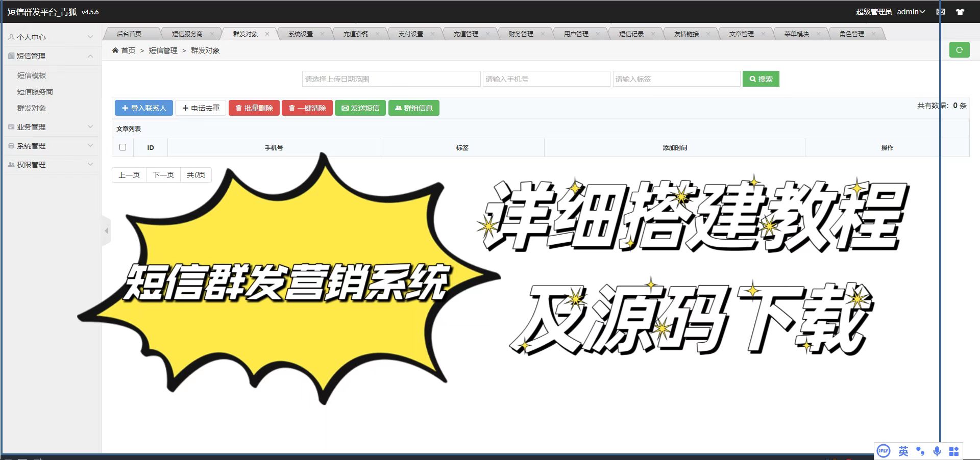Focus the tag search field

click(677, 79)
